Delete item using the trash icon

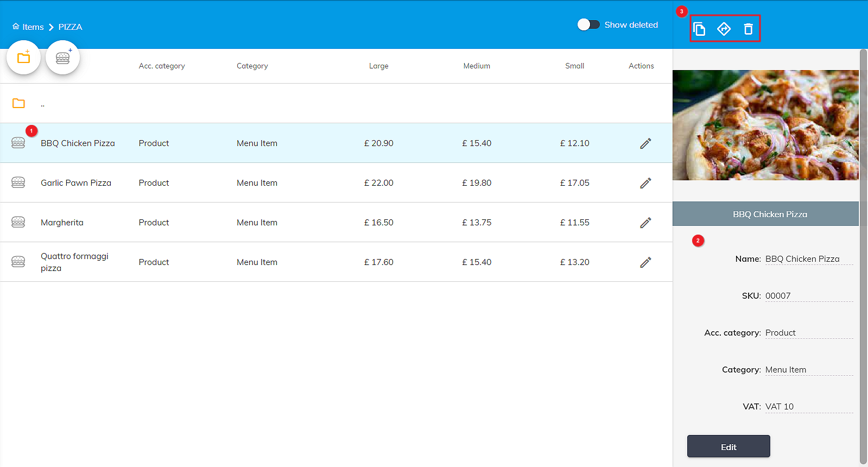click(x=748, y=29)
